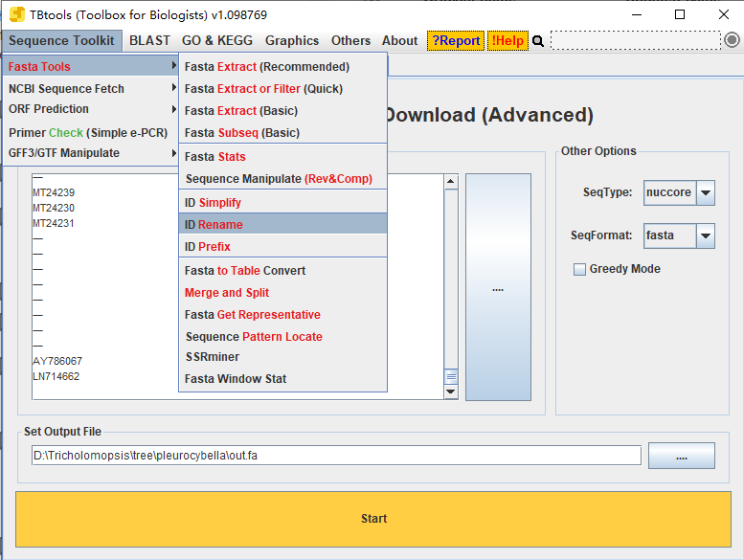
Task: Expand the NCBI Sequence Fetch submenu
Action: 90,89
